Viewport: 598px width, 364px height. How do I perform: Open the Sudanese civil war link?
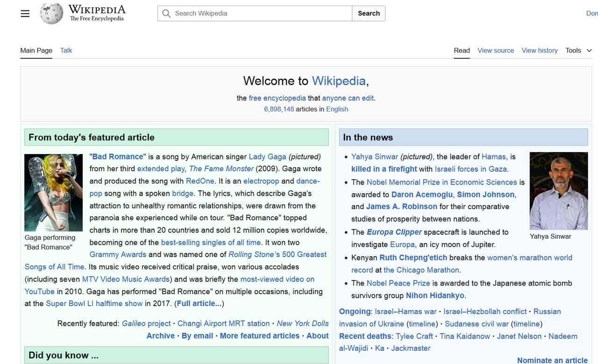pyautogui.click(x=477, y=324)
